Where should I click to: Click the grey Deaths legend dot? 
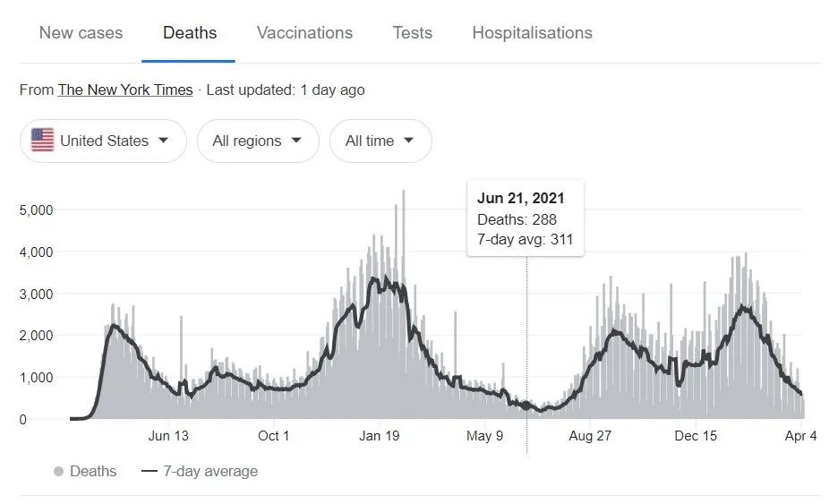click(x=59, y=471)
